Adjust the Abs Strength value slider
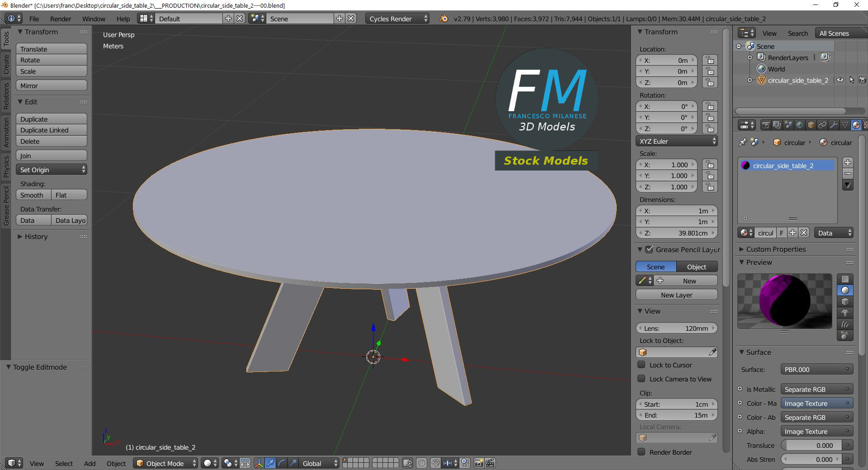 coord(812,459)
